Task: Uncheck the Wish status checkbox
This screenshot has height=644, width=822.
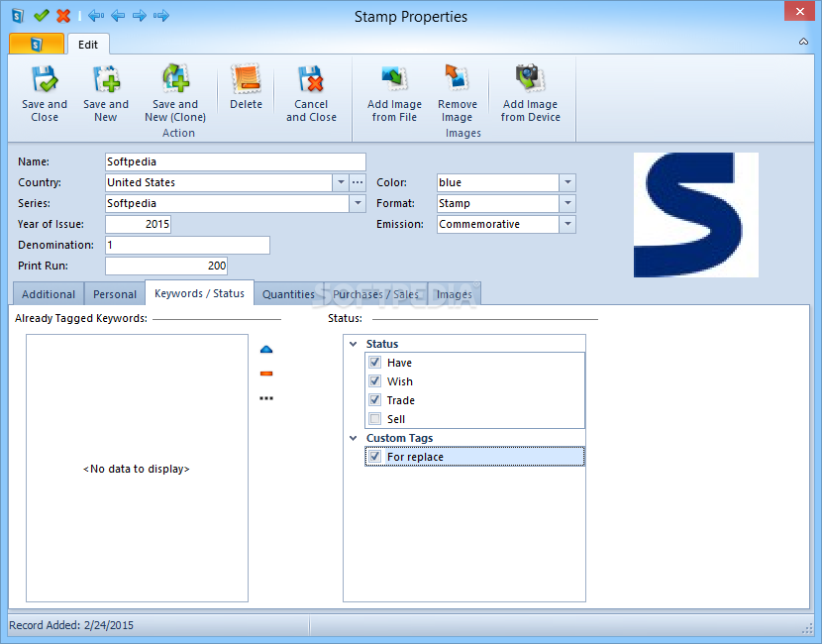Action: pos(374,381)
